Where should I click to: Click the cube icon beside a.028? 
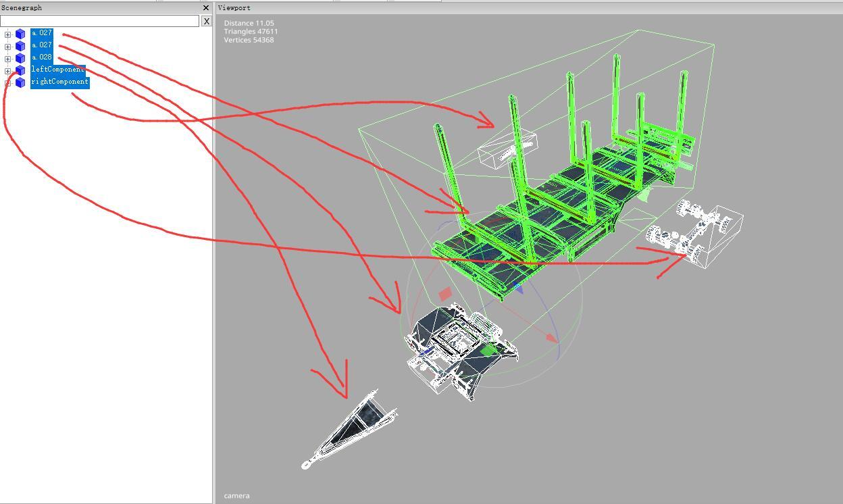pyautogui.click(x=20, y=58)
